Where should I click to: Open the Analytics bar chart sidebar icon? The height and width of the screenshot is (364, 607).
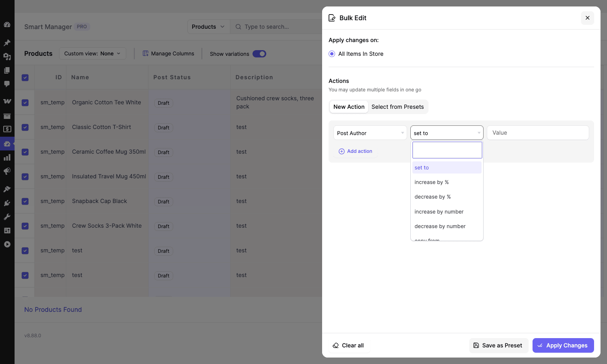point(7,157)
